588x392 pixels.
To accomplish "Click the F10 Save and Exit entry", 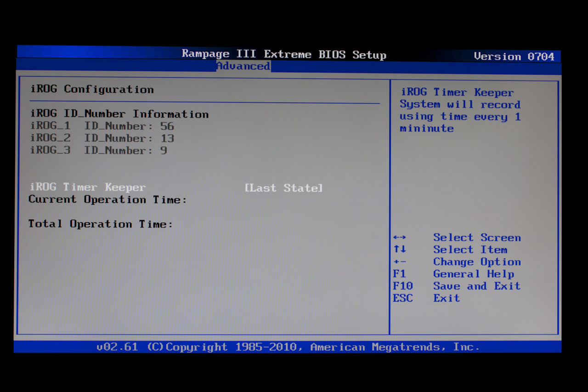I will 457,286.
